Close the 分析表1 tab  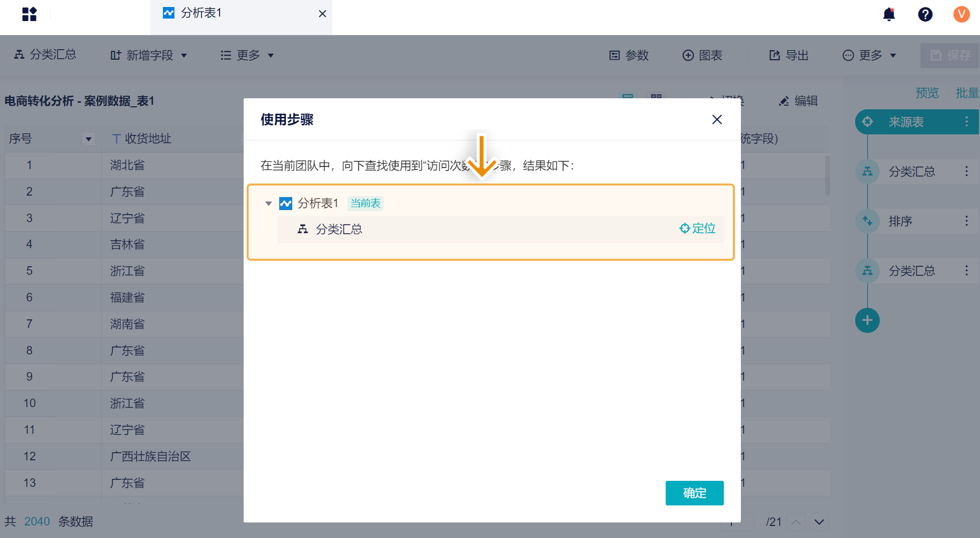pyautogui.click(x=322, y=14)
